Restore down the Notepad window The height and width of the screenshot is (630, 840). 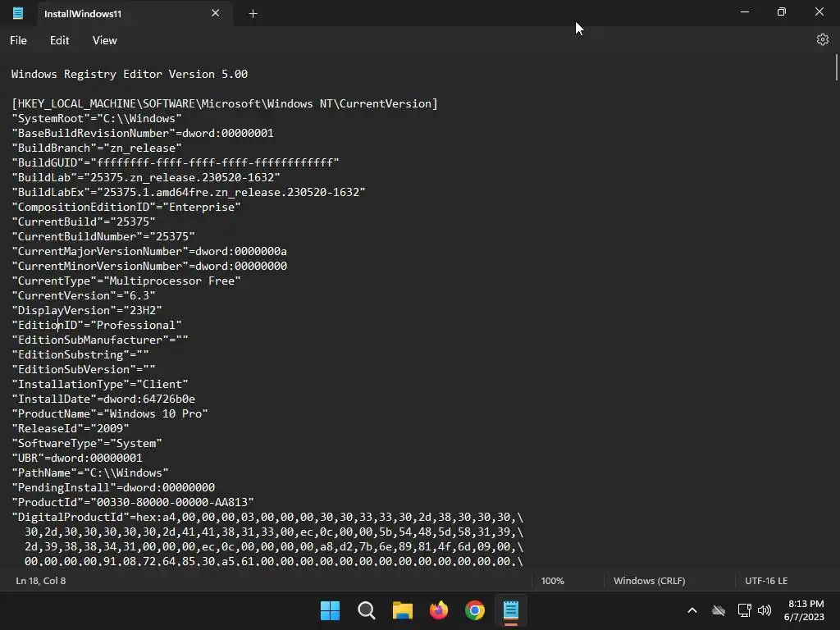[x=782, y=11]
